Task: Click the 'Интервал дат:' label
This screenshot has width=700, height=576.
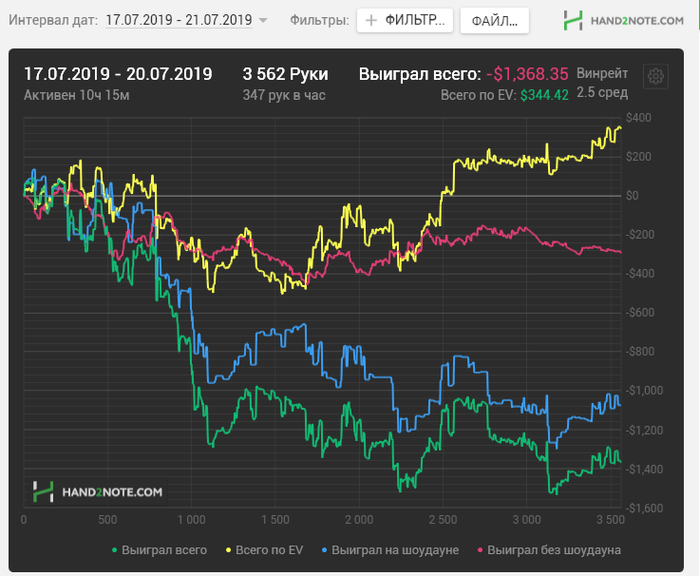Action: pos(53,20)
